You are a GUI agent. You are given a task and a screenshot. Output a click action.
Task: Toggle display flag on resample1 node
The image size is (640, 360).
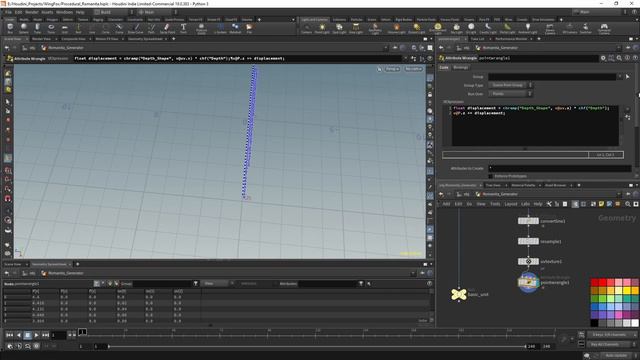536,241
